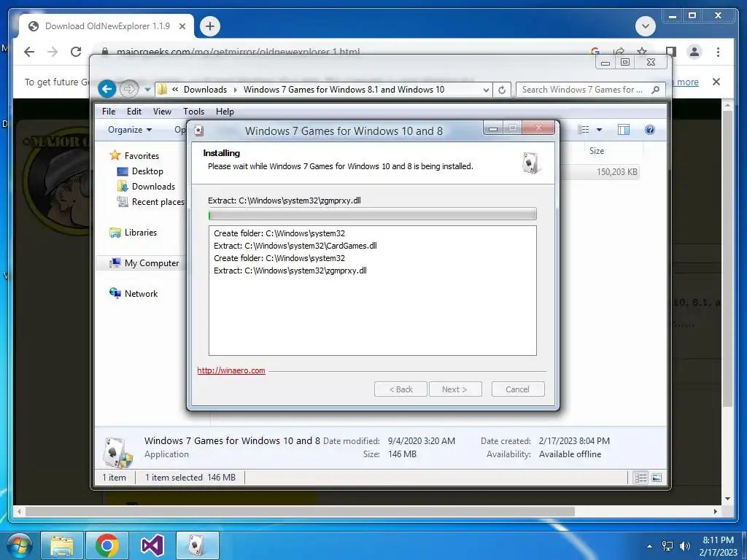Viewport: 747px width, 560px height.
Task: Go forward in Chrome browser
Action: click(53, 52)
